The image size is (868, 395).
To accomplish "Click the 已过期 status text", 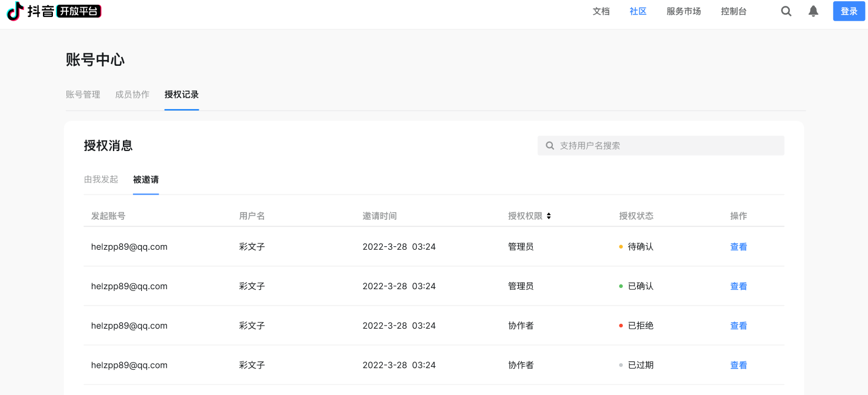I will pyautogui.click(x=640, y=365).
